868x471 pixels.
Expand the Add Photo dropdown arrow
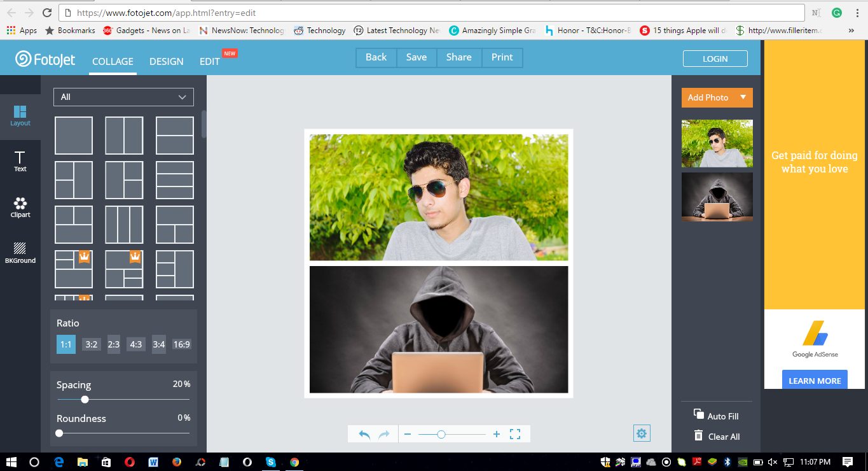[743, 97]
